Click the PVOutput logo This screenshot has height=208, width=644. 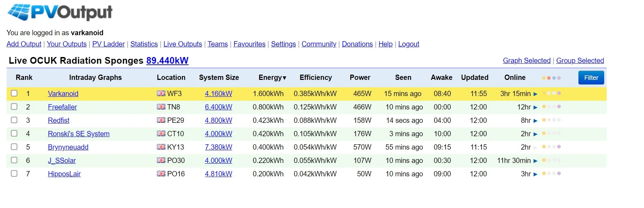click(60, 13)
